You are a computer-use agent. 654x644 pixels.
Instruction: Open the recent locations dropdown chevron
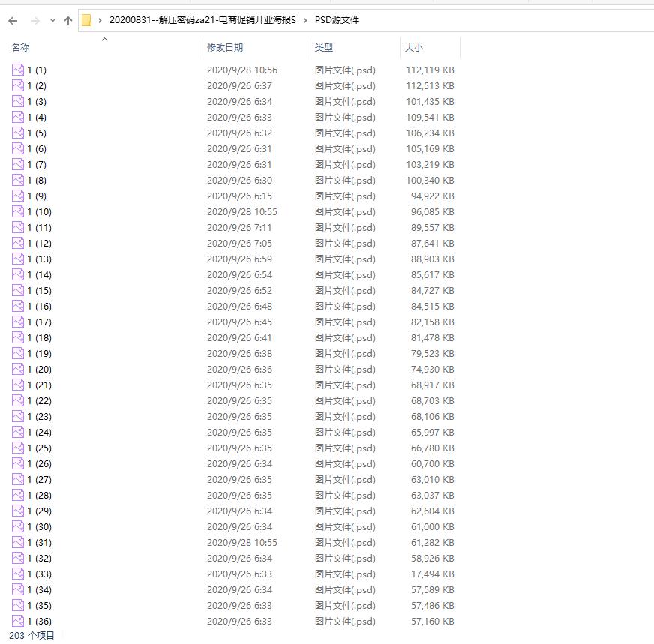52,20
